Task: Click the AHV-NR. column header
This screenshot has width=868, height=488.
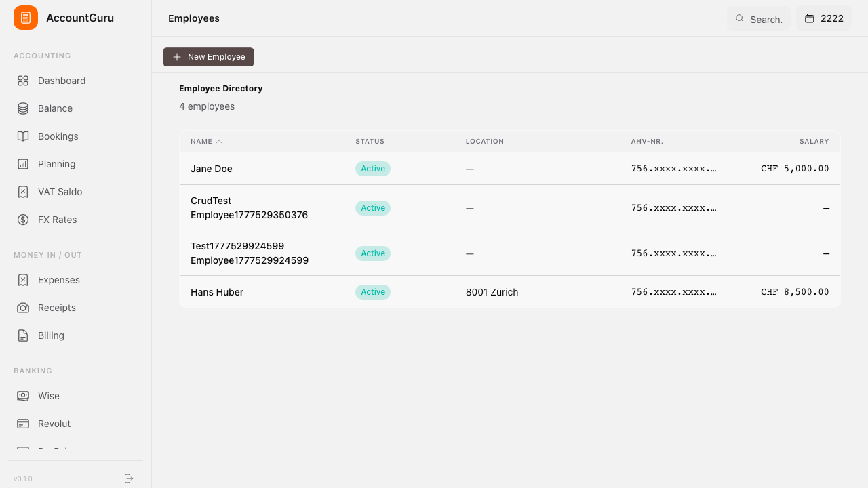Action: 647,142
